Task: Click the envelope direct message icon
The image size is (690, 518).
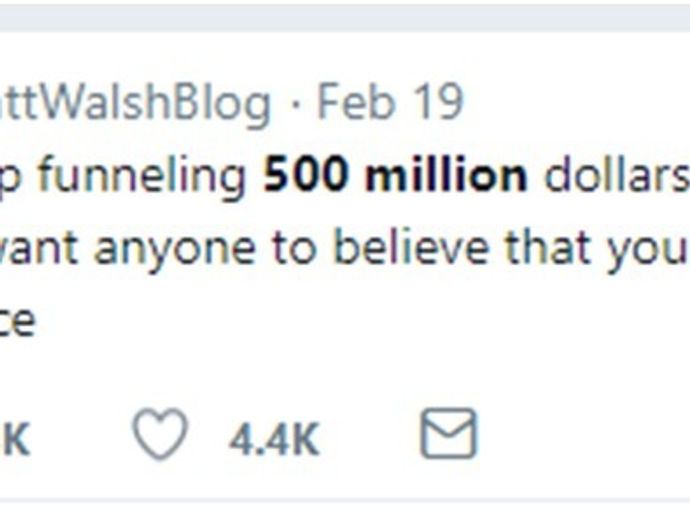Action: coord(447,436)
